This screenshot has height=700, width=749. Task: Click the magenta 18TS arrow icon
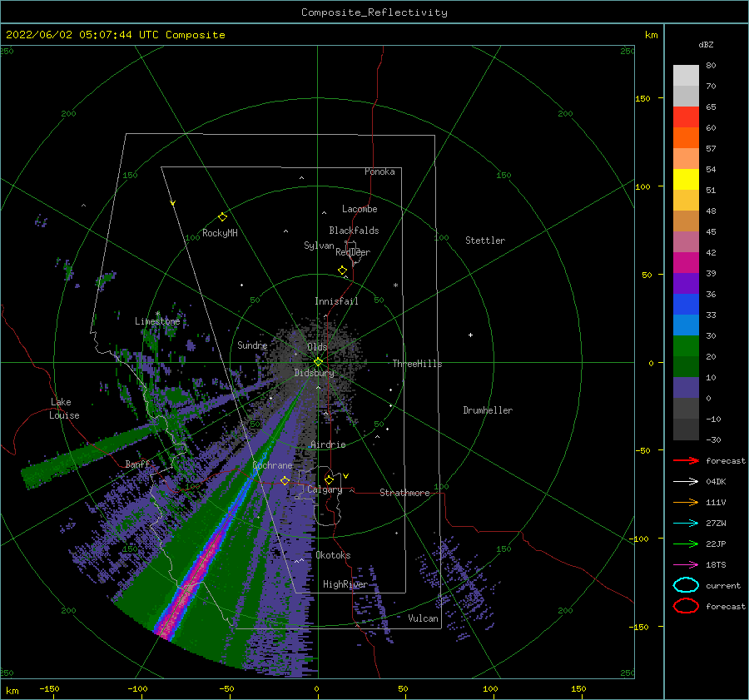686,565
